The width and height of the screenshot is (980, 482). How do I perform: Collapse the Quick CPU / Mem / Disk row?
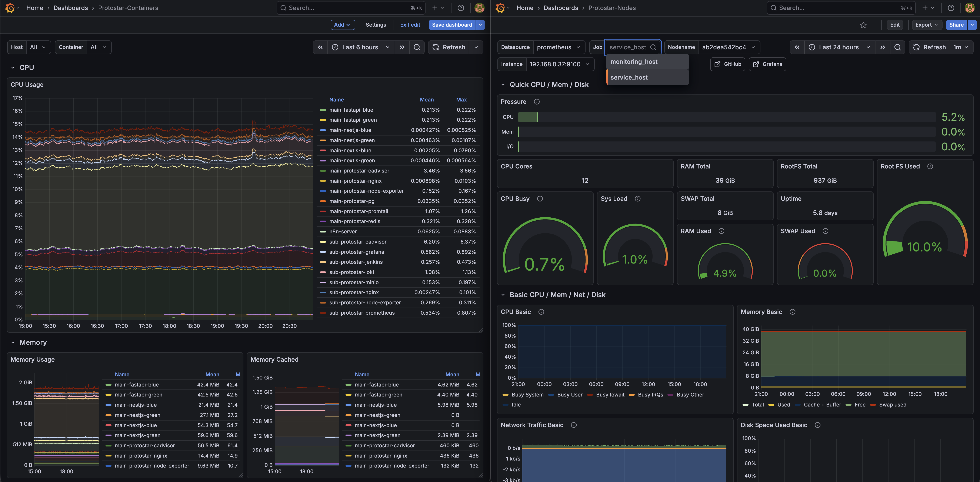(503, 85)
